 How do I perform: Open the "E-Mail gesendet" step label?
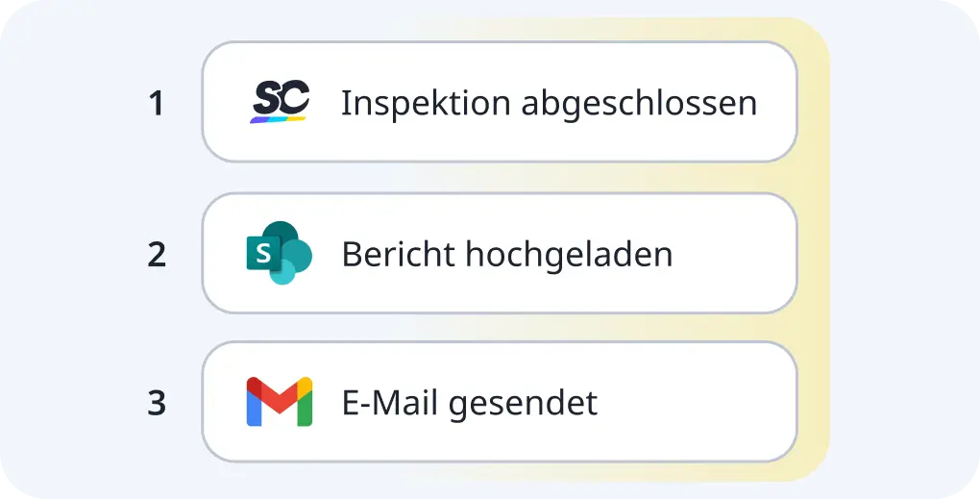(x=469, y=403)
